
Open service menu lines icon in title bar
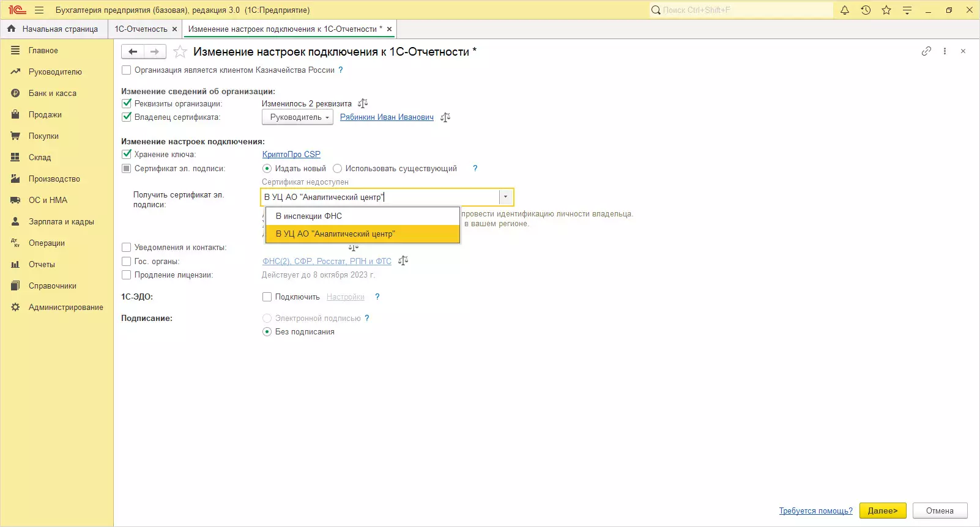tap(907, 10)
